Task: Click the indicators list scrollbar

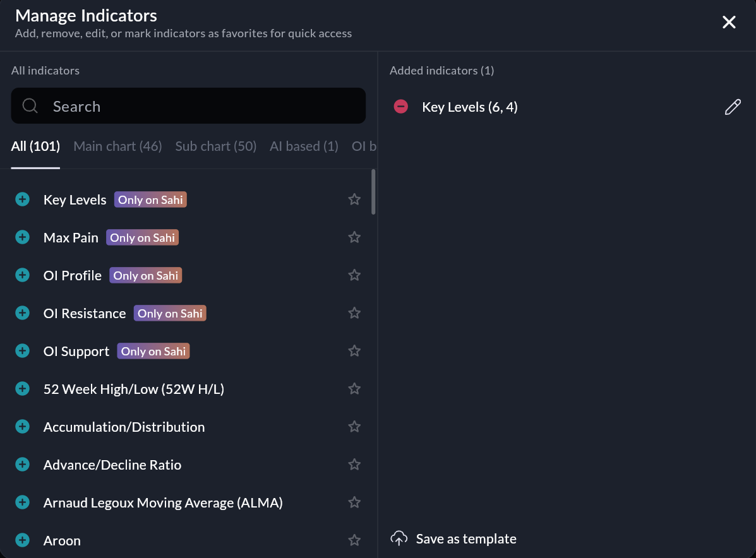Action: (373, 193)
